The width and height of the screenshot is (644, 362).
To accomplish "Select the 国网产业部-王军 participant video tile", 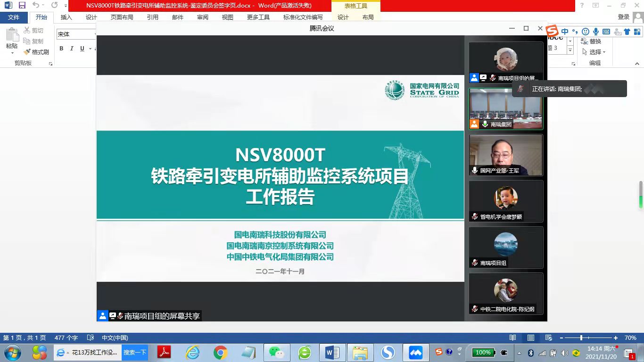I will point(506,155).
